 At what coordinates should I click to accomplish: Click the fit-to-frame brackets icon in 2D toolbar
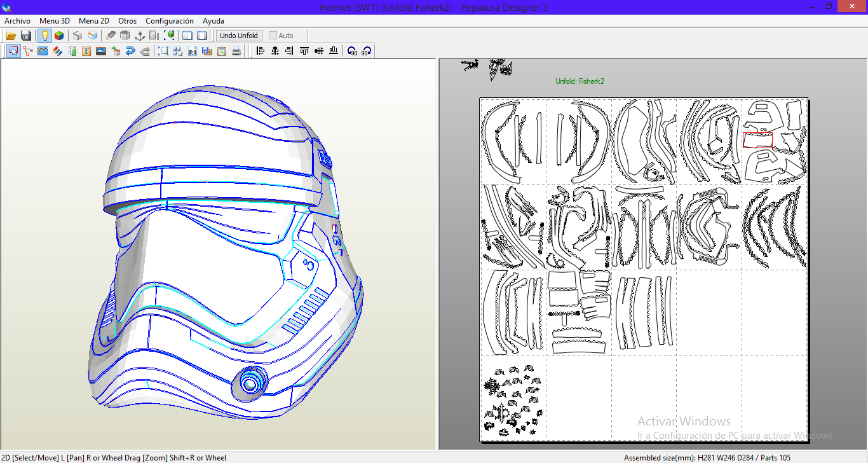163,52
